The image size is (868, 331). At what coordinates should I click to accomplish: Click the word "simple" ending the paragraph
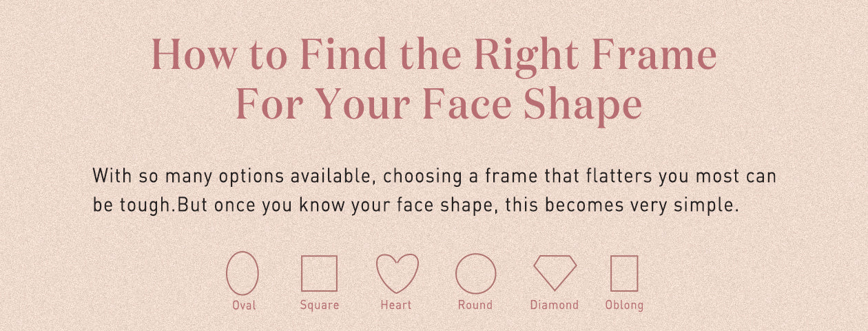pos(709,205)
